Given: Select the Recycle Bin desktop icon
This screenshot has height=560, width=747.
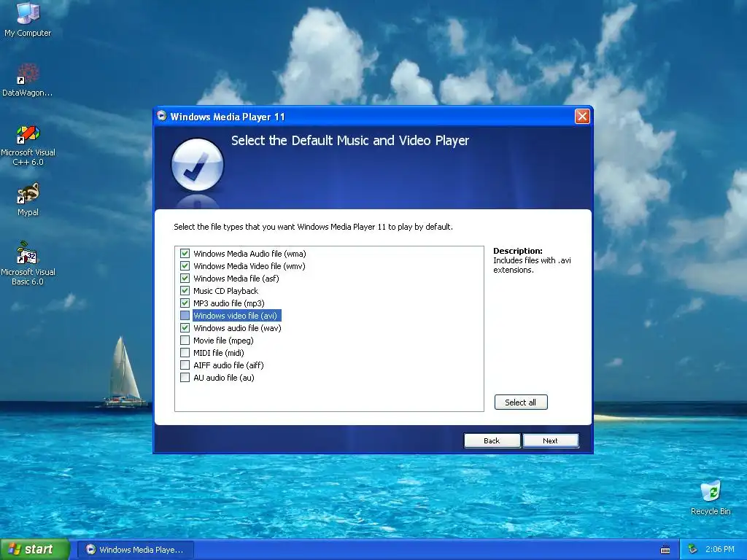Looking at the screenshot, I should pos(711,498).
